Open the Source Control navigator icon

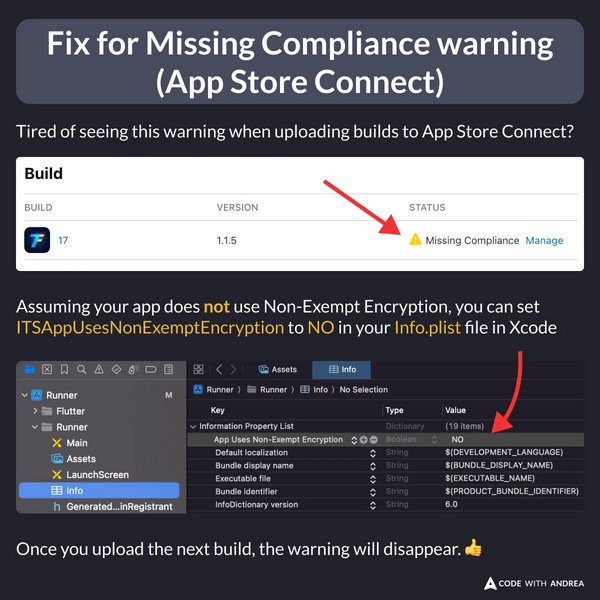tap(47, 369)
